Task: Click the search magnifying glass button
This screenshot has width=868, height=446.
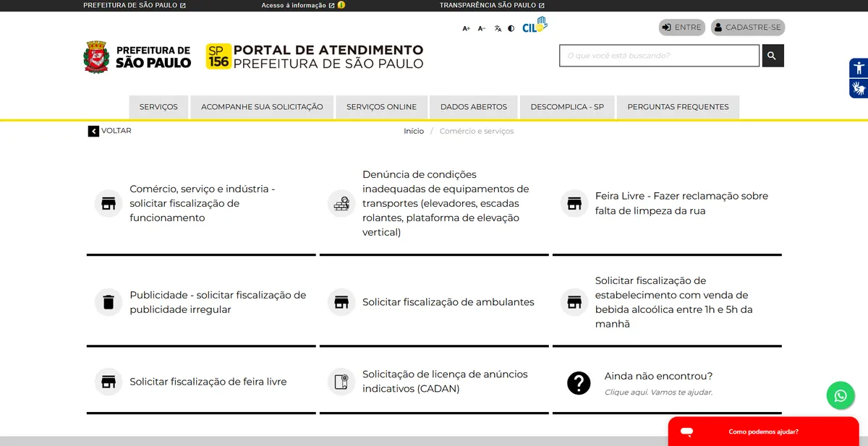Action: coord(772,55)
